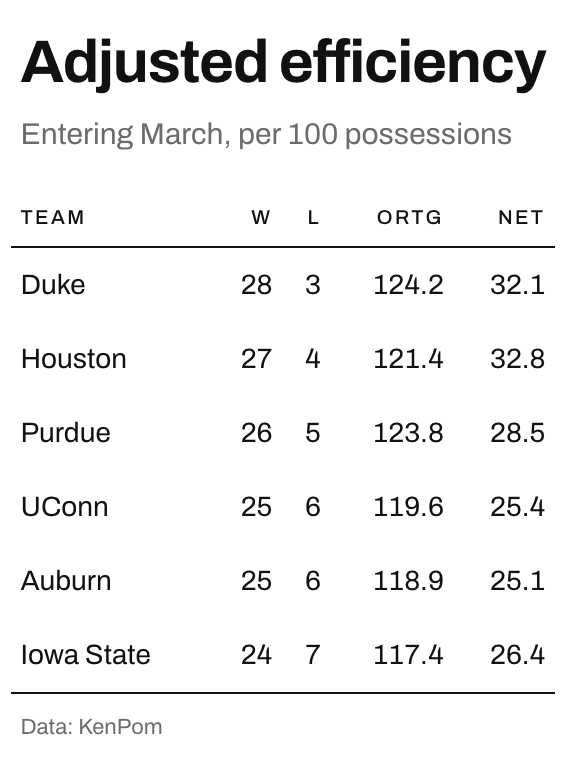Click the NET column header
This screenshot has height=768, width=564.
(521, 217)
